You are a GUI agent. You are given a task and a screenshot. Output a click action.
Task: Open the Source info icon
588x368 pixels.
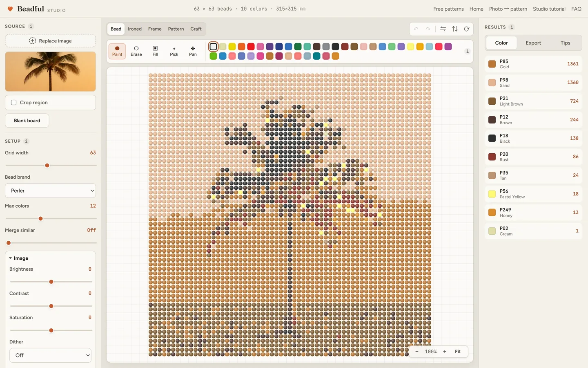coord(31,26)
